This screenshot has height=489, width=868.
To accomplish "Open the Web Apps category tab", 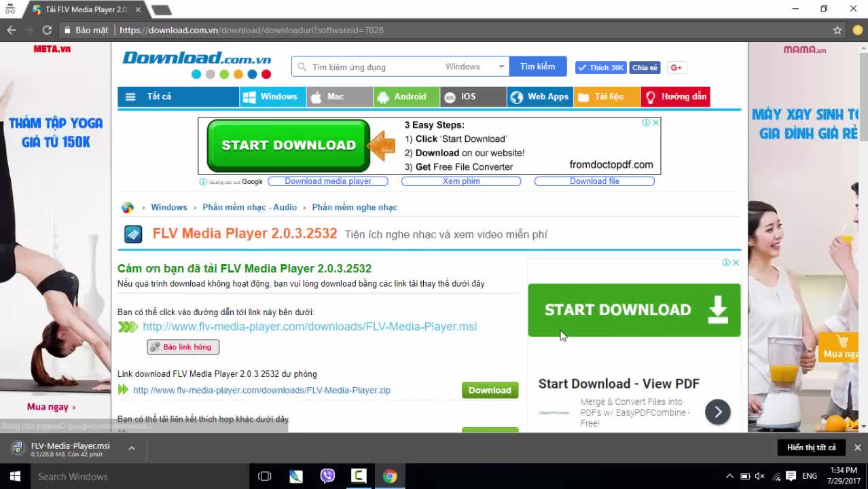I will tap(540, 96).
